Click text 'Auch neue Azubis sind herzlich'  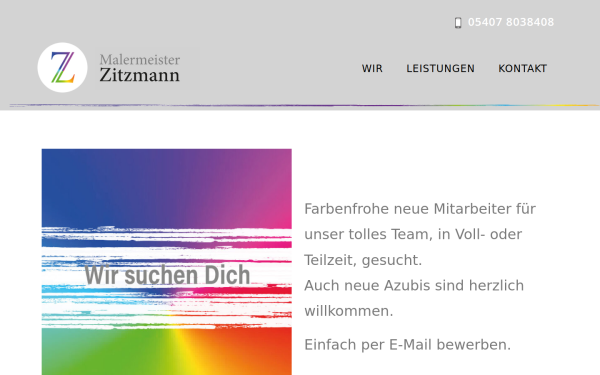point(414,285)
